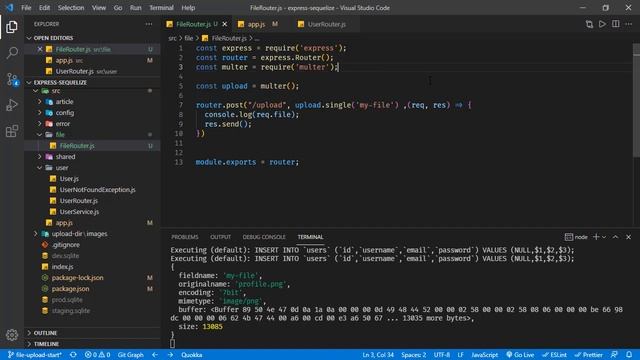This screenshot has width=640, height=360.
Task: Click the run file play icon
Action: tap(602, 24)
